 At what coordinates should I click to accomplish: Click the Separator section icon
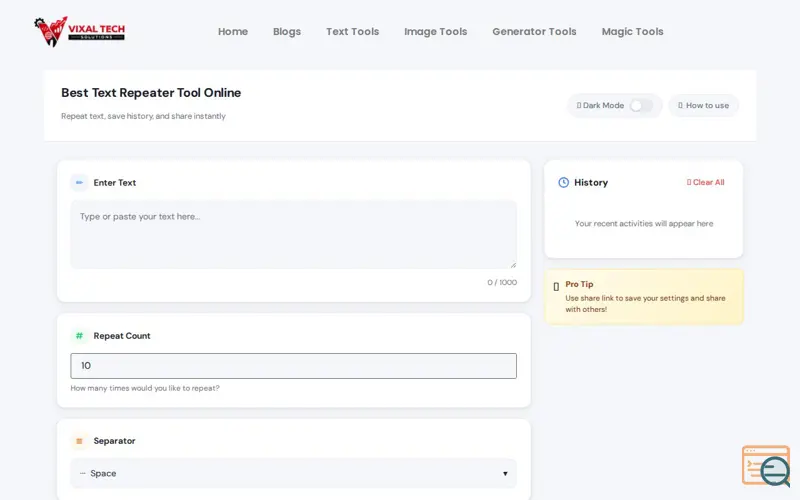tap(79, 441)
